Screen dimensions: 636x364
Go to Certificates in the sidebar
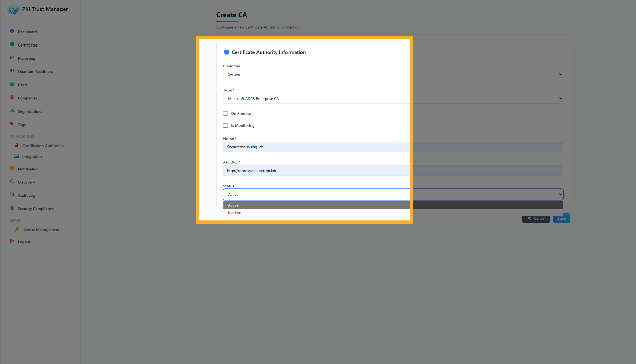click(x=28, y=45)
